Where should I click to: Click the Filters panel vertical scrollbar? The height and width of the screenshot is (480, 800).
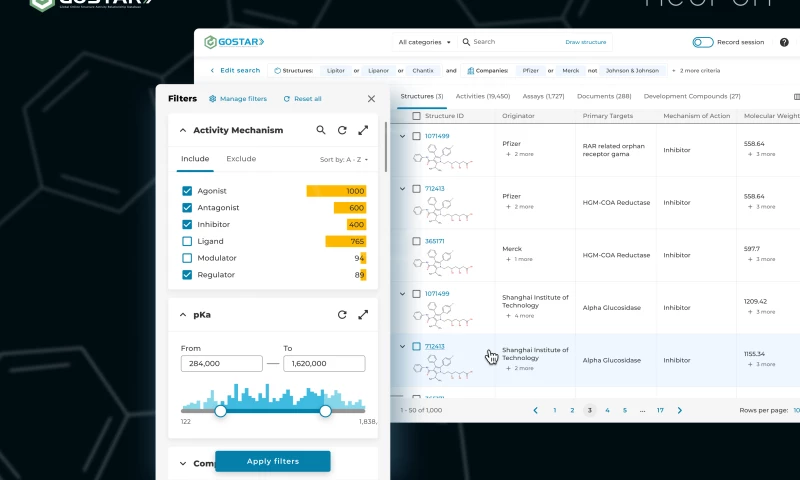click(x=386, y=147)
